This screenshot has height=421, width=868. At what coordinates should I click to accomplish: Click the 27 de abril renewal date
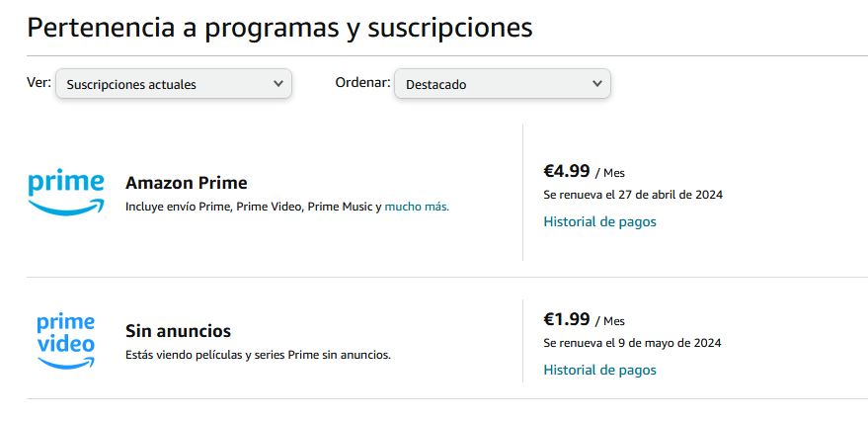(x=633, y=195)
